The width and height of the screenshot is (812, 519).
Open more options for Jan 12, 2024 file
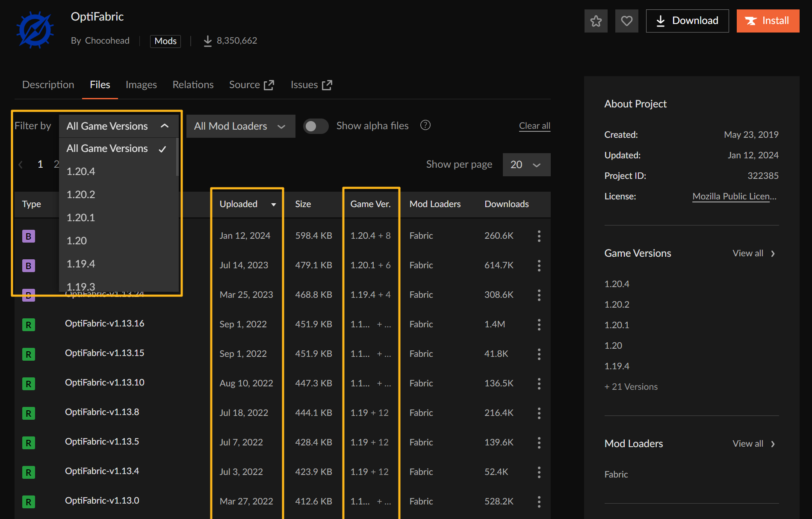tap(539, 236)
